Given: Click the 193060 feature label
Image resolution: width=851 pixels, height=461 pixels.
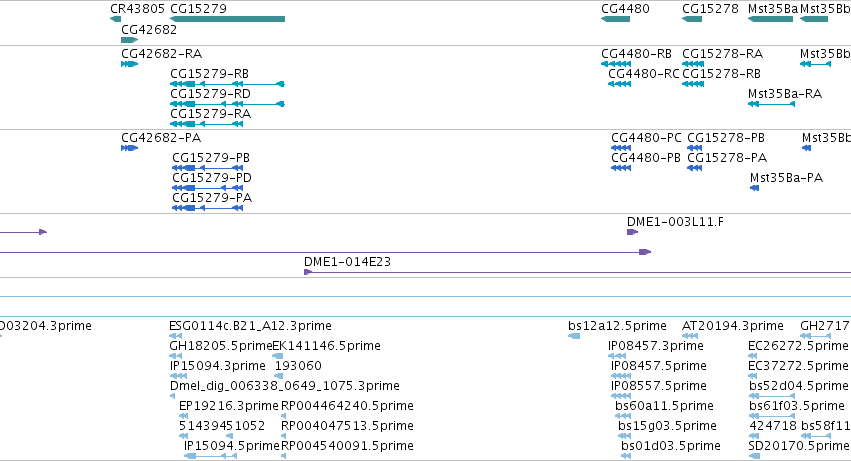Looking at the screenshot, I should tap(299, 367).
